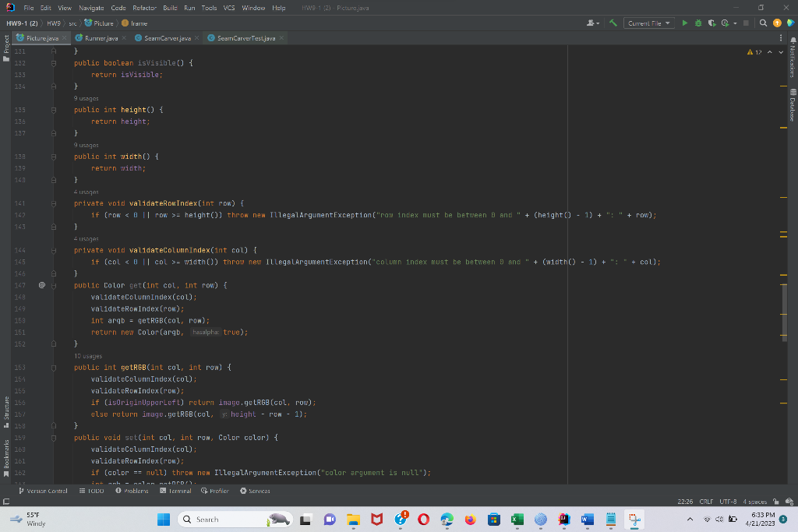The width and height of the screenshot is (798, 532).
Task: Close the Runner.java tab
Action: click(x=124, y=38)
